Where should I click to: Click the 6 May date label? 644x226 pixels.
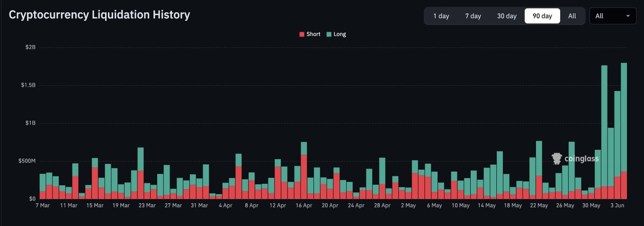(x=435, y=206)
